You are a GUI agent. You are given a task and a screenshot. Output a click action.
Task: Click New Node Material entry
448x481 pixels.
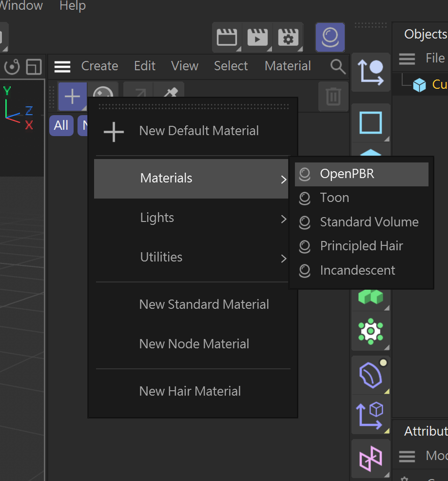(194, 344)
